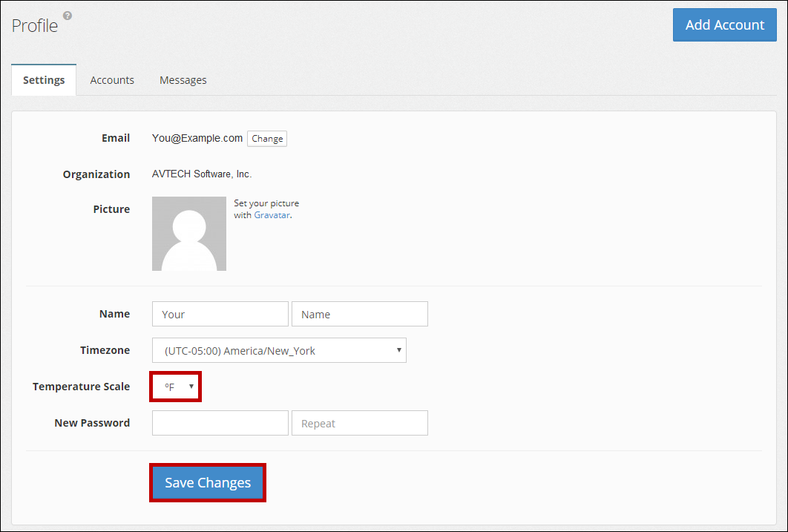Open the Temperature Scale °F dropdown
788x532 pixels.
[x=176, y=387]
